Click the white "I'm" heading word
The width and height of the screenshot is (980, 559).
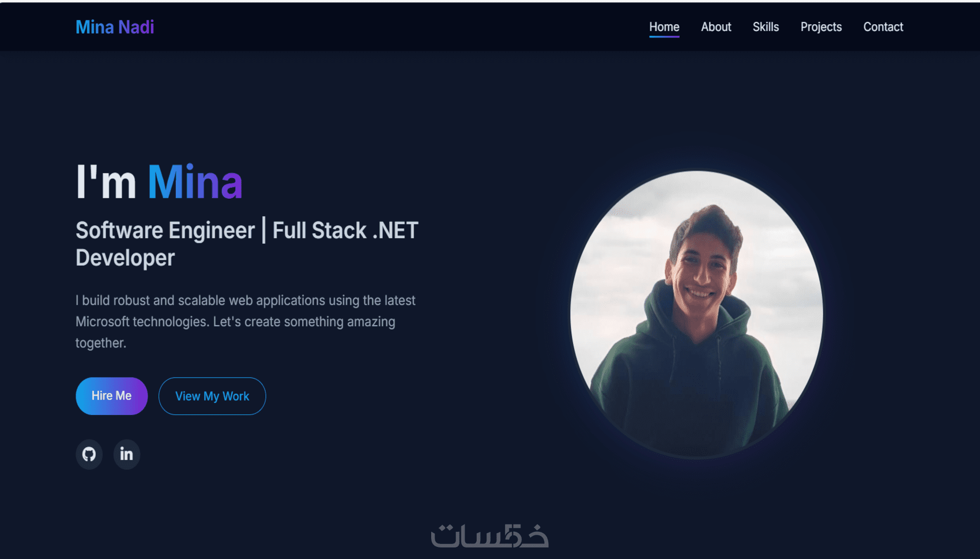(x=106, y=182)
